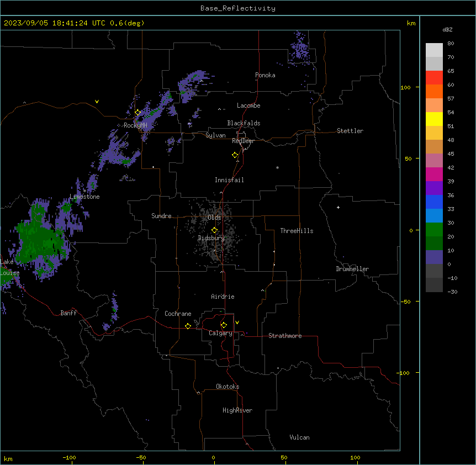Click the white asterisk marker above Limestone
This screenshot has height=465, width=476.
pos(84,191)
